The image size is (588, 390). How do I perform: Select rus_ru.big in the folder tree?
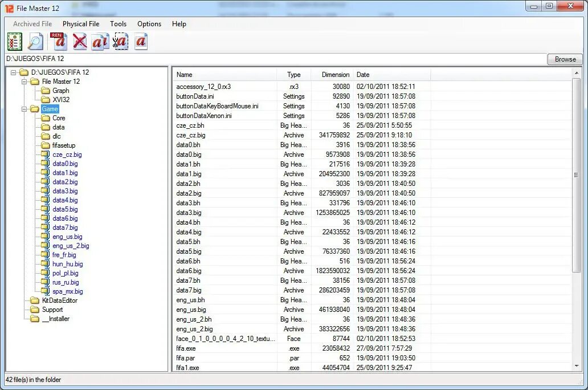(x=66, y=282)
